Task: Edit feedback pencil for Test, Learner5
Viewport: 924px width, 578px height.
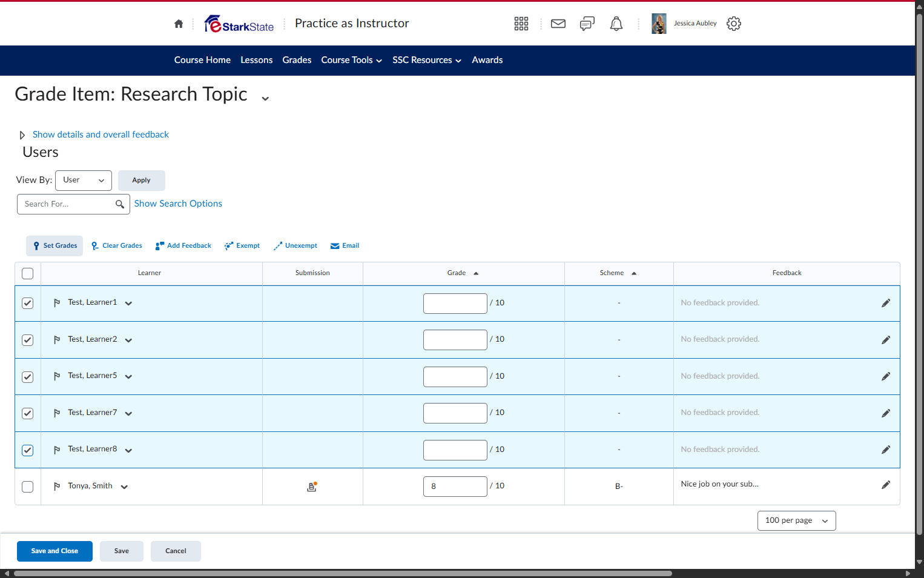Action: (886, 376)
